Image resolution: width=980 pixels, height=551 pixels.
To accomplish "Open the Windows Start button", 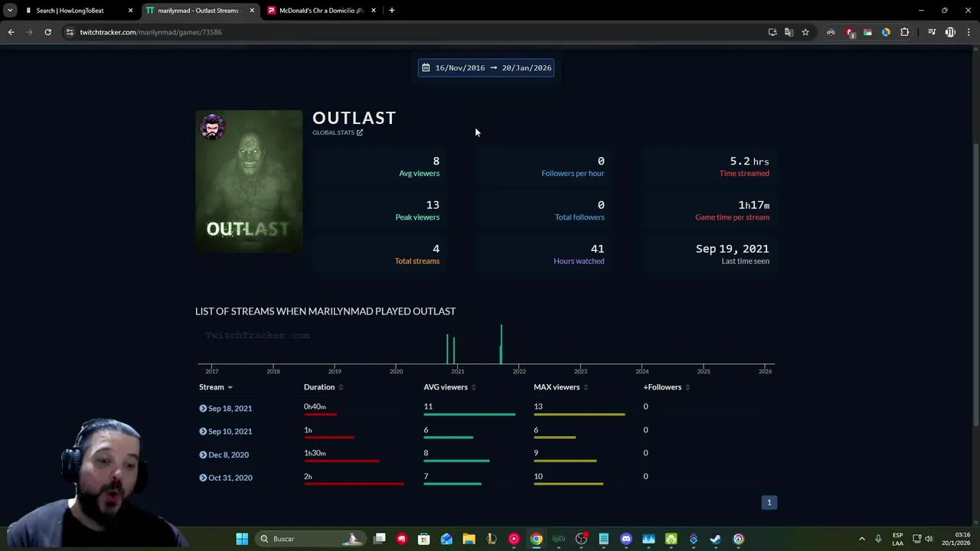I will (242, 539).
